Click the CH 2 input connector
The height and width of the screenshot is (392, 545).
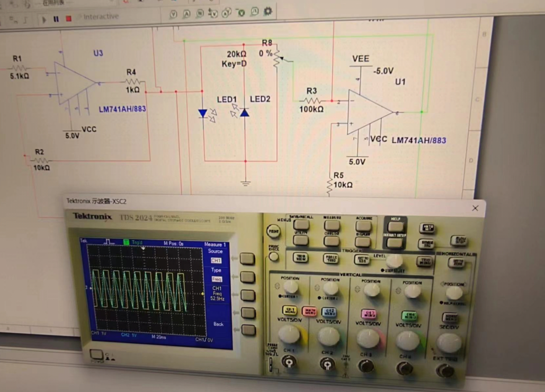tap(327, 364)
